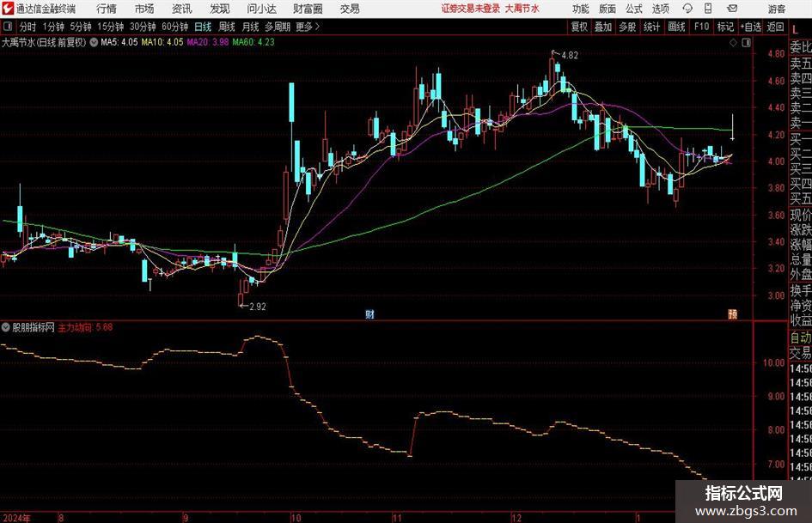Open the F10 company info
812x523 pixels.
click(701, 27)
